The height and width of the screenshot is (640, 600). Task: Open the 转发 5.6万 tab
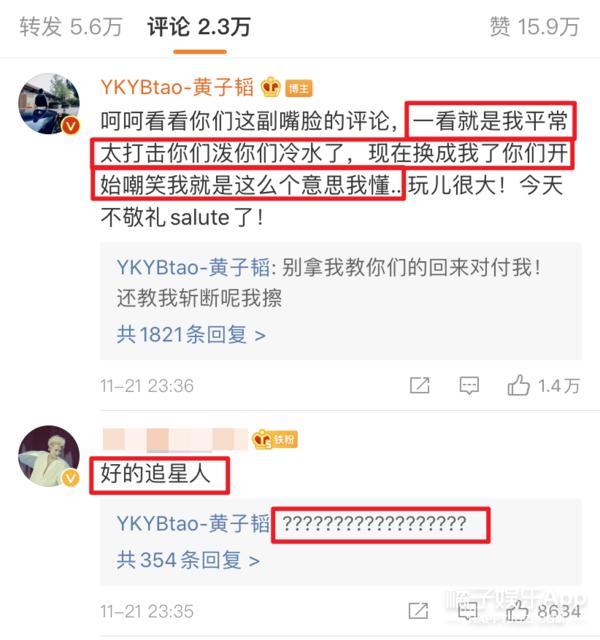(71, 27)
